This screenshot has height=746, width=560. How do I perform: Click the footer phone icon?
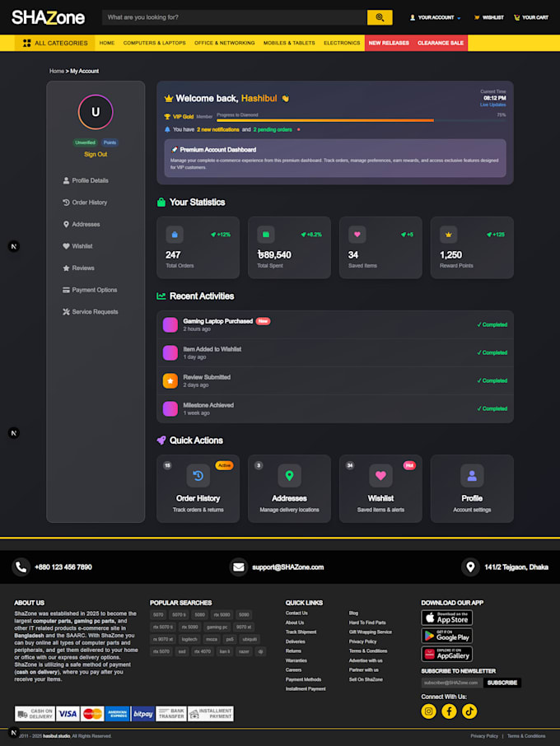tap(21, 567)
